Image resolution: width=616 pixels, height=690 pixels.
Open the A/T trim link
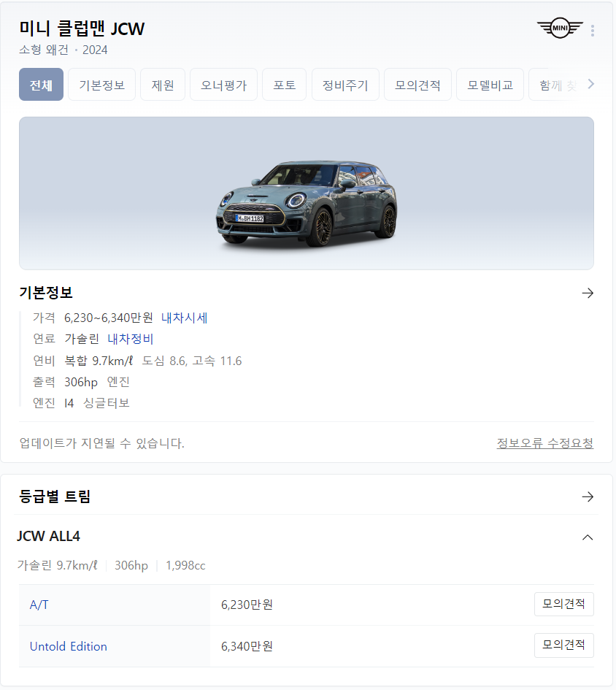click(x=39, y=605)
